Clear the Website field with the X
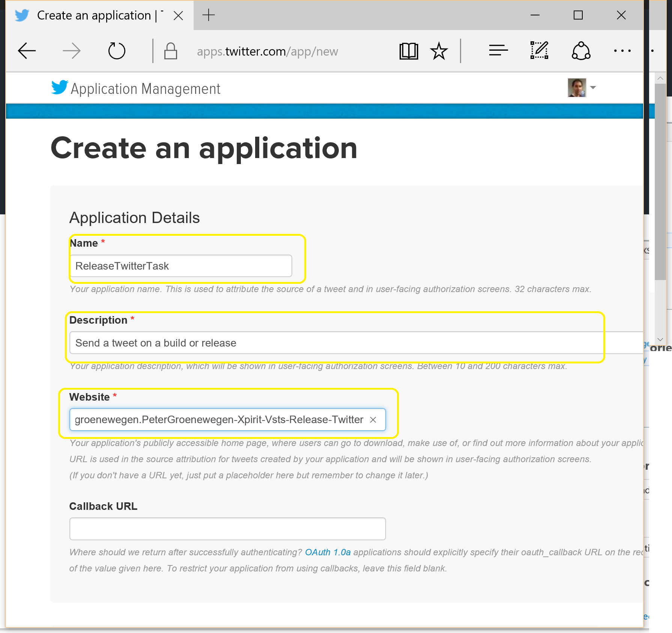Image resolution: width=672 pixels, height=633 pixels. click(373, 420)
